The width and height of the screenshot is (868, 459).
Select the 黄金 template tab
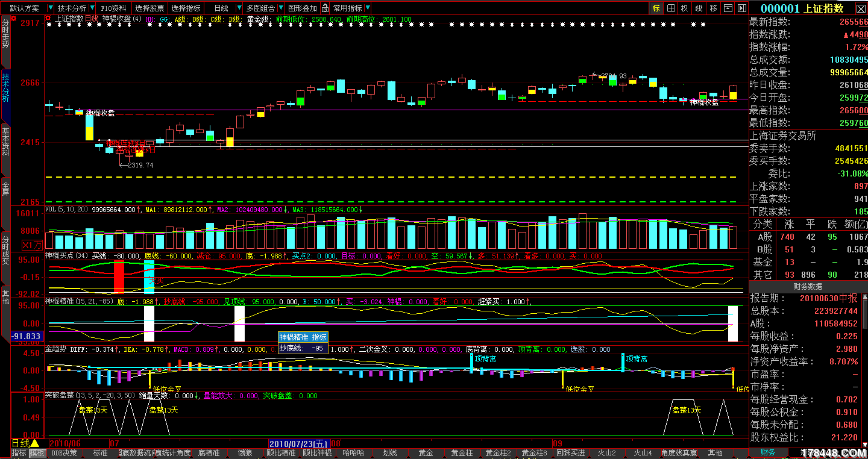[426, 453]
